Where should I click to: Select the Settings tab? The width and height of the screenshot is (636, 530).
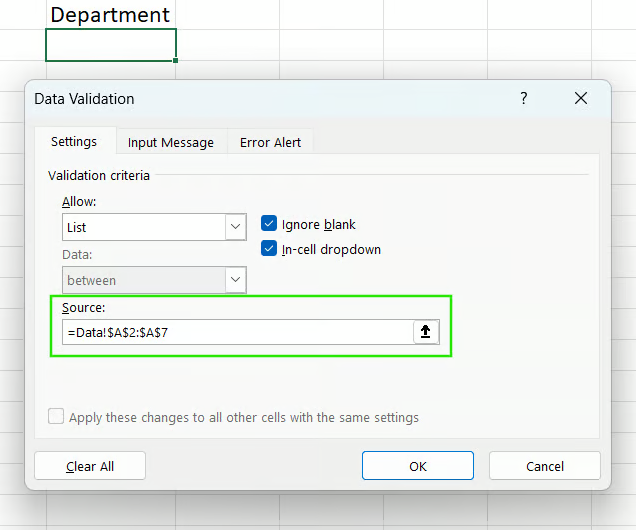pyautogui.click(x=74, y=142)
